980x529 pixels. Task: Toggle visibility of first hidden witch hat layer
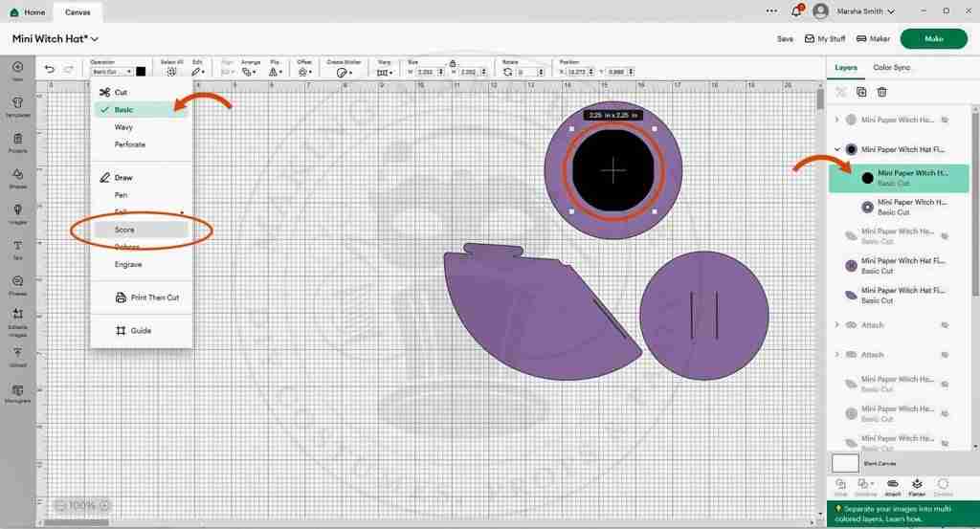tap(944, 121)
